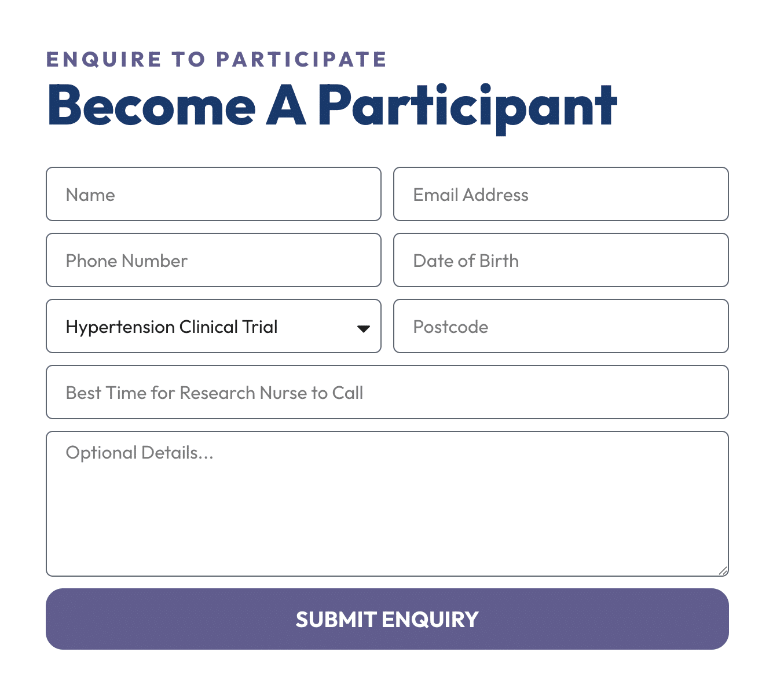Click the "Postcode" placeholder text
This screenshot has width=784, height=696.
(x=450, y=327)
